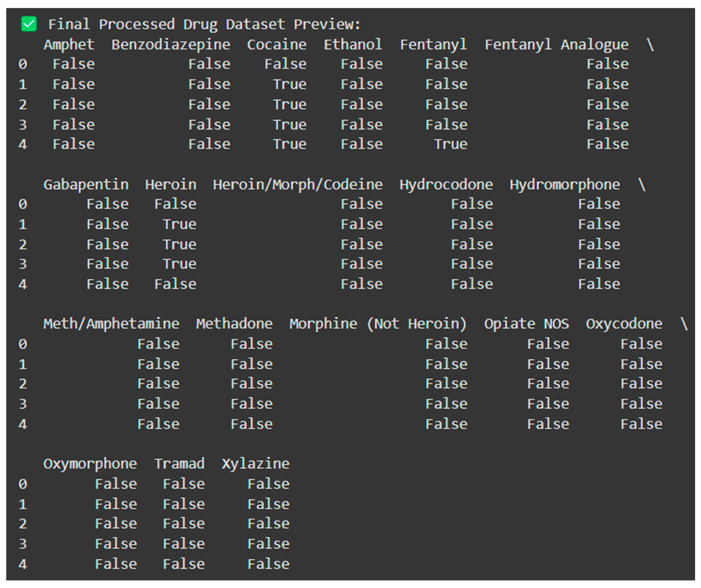Select the Fentanyl Analogue column header
Screen dimensions: 701x588
click(556, 45)
